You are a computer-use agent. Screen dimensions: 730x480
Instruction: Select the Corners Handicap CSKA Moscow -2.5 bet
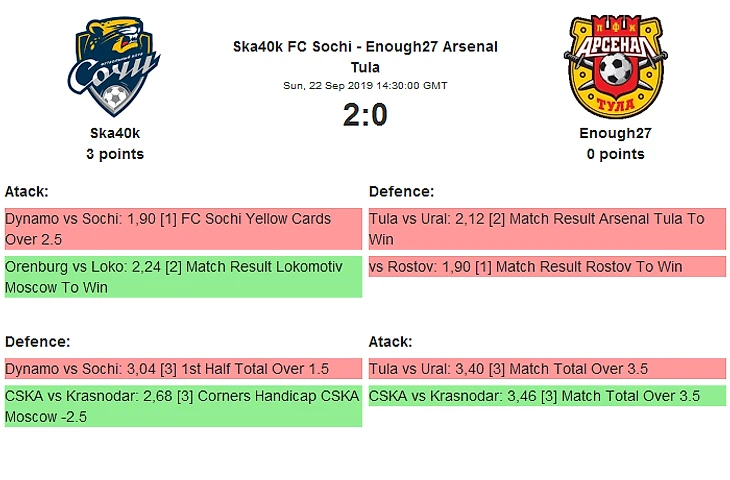(183, 406)
